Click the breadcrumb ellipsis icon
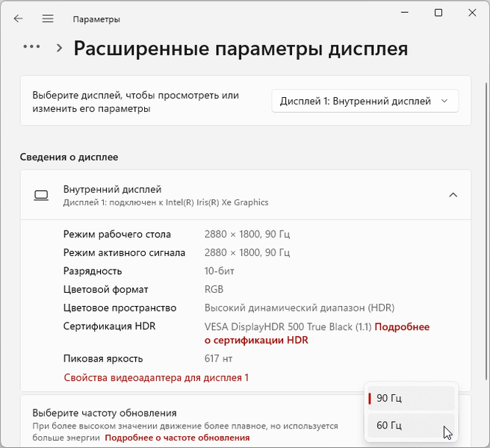Screen dimensions: 490x448 coord(31,46)
